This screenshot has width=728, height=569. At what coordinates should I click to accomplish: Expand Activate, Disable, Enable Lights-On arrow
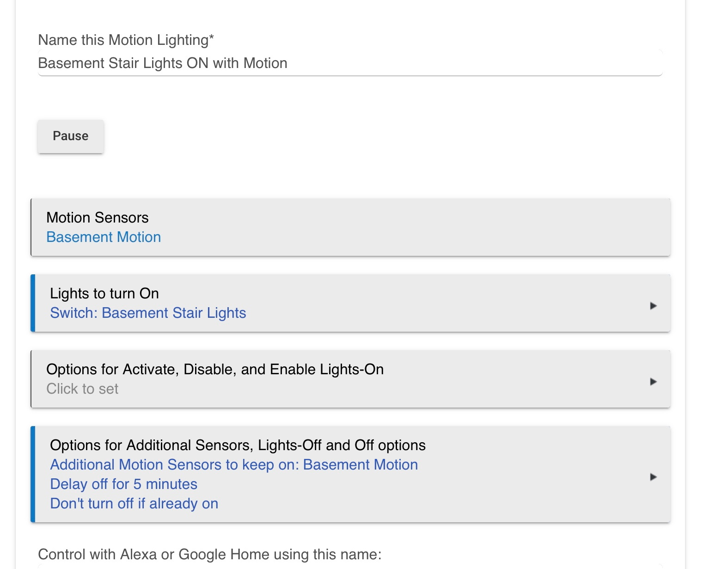click(x=653, y=382)
